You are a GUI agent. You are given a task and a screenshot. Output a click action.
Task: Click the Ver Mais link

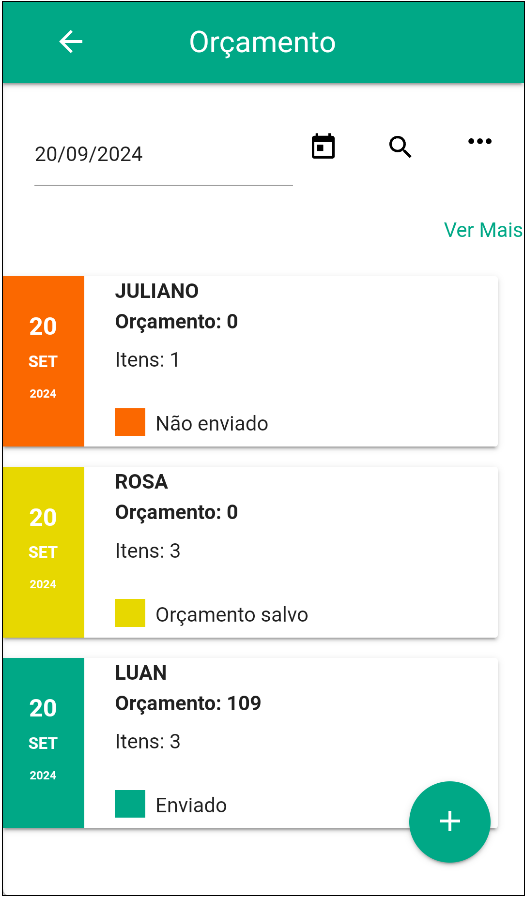(483, 230)
